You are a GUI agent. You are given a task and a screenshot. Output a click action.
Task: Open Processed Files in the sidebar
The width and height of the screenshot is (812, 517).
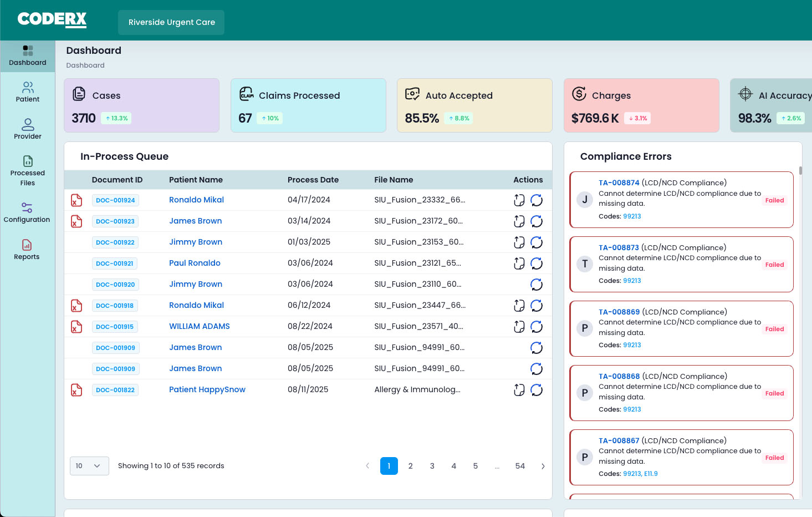pos(28,171)
